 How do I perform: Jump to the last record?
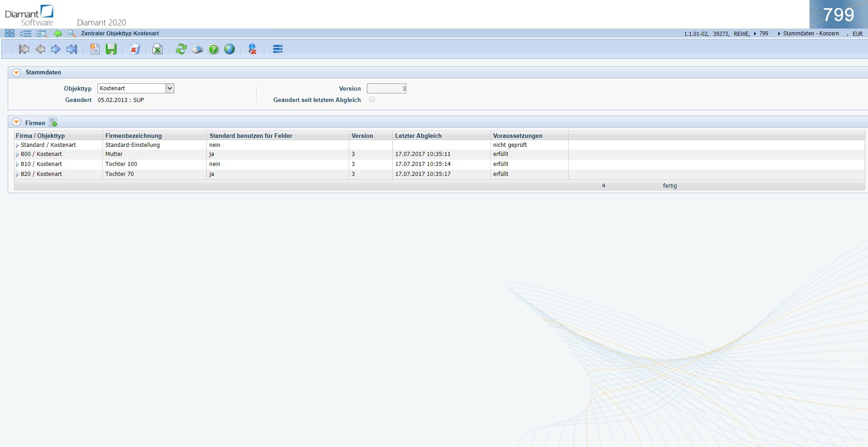72,49
